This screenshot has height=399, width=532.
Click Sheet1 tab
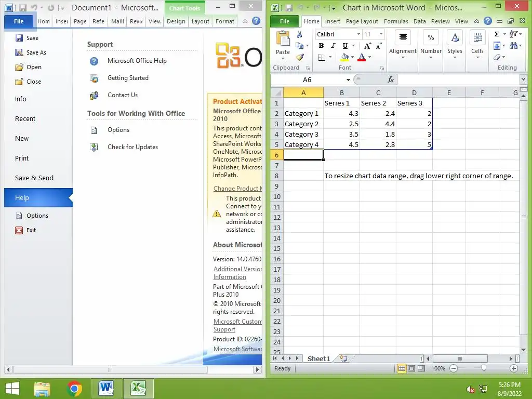[318, 358]
